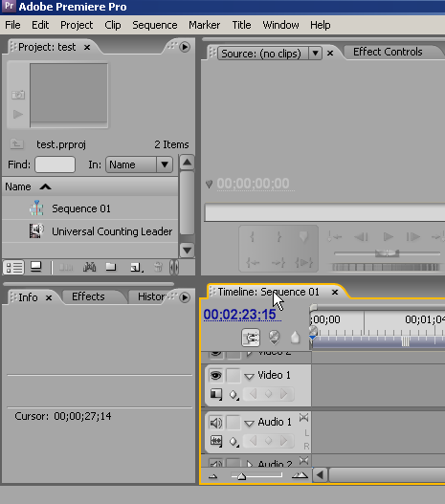Click the Source monitor jog wheel
Screen dimensions: 445x504
pyautogui.click(x=386, y=267)
